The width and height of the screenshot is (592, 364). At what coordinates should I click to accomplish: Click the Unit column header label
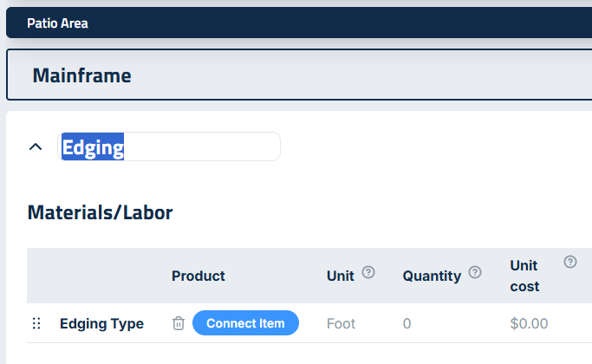click(x=340, y=276)
